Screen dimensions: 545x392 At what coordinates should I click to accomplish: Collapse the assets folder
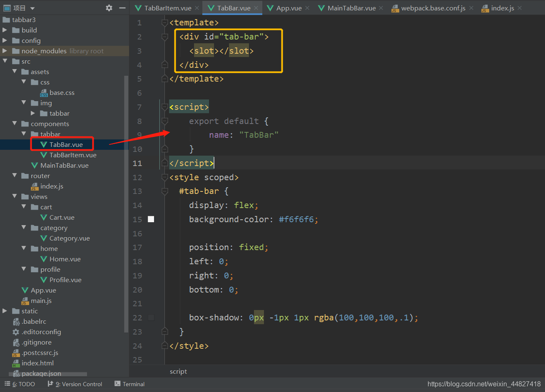tap(15, 72)
